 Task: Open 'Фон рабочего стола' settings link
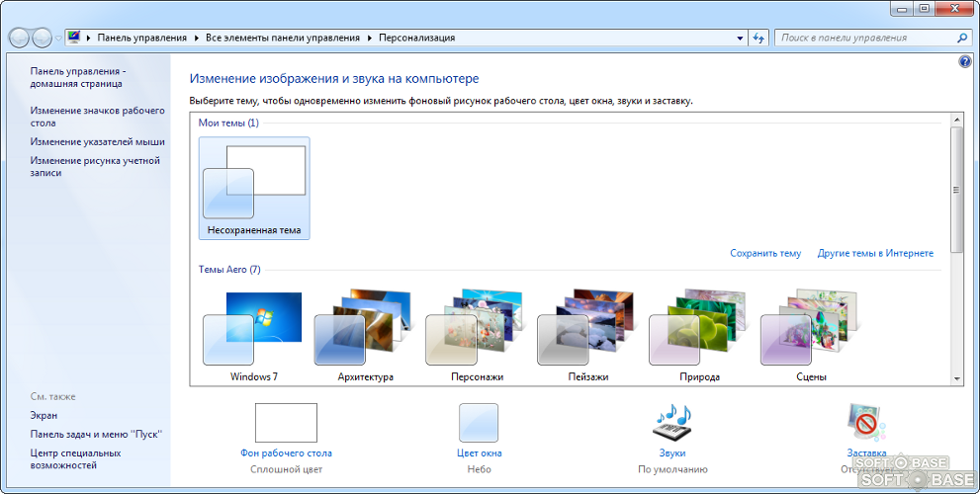286,453
